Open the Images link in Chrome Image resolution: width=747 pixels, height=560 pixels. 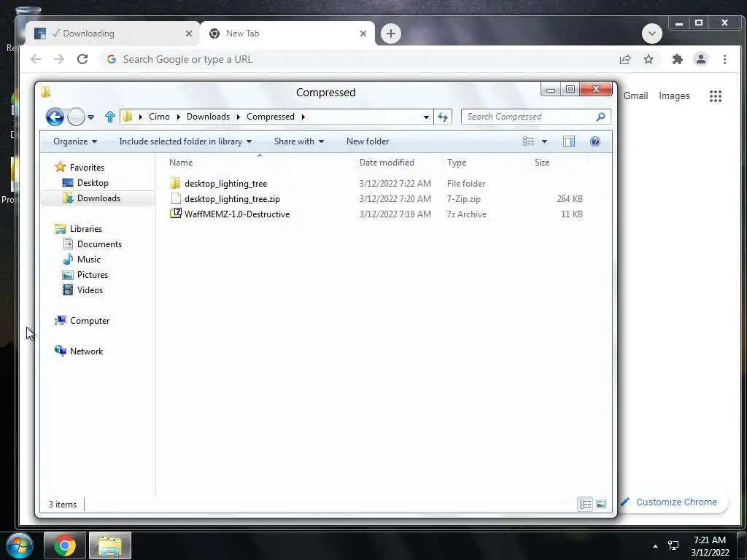(674, 96)
